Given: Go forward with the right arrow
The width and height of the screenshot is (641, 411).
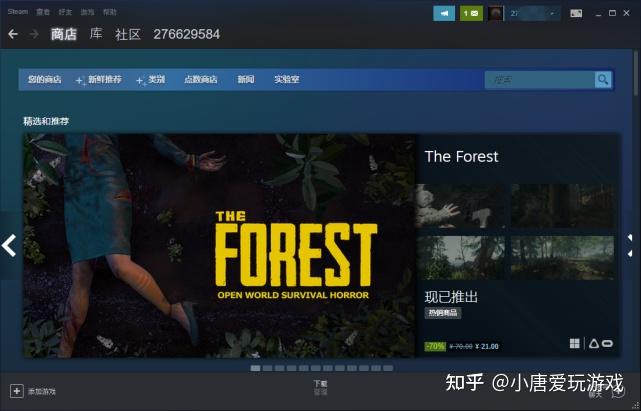Looking at the screenshot, I should [34, 34].
